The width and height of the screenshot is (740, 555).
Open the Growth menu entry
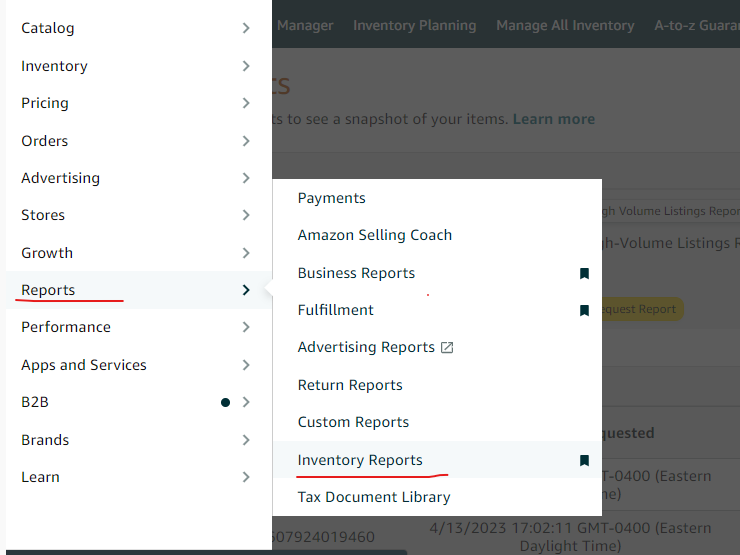point(47,253)
